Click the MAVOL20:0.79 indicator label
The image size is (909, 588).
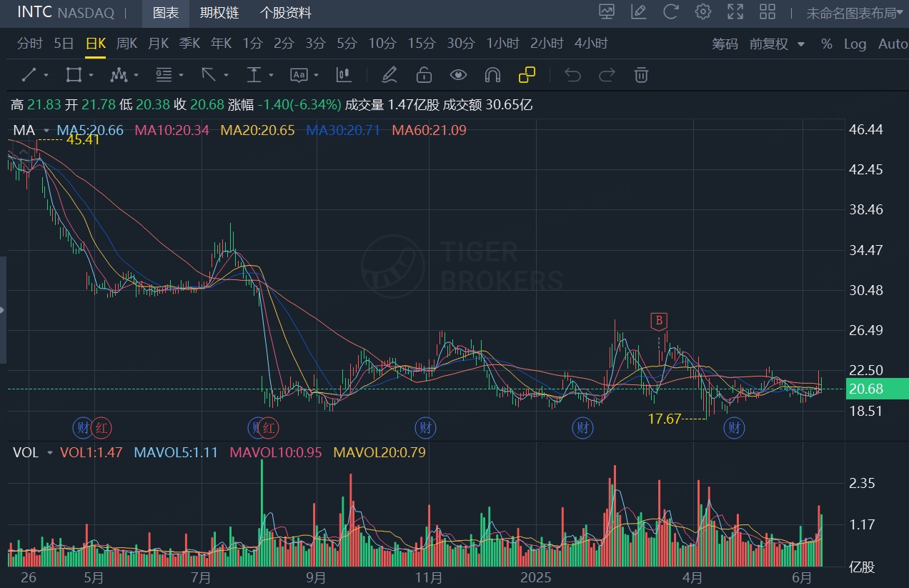pyautogui.click(x=379, y=452)
